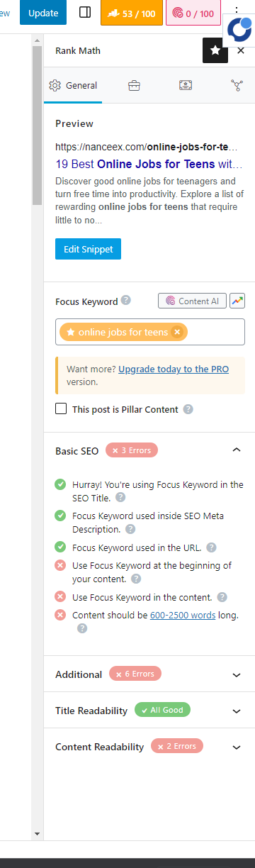
Task: Click the Edit Snippet button
Action: click(x=89, y=249)
